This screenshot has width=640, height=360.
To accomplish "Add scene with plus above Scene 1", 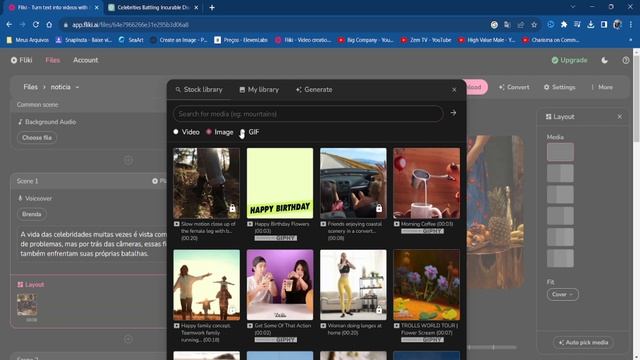I will tap(128, 160).
